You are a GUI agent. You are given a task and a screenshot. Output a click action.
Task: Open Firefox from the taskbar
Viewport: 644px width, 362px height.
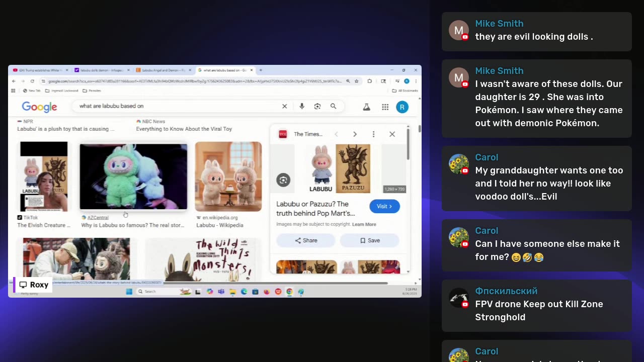coord(267,292)
